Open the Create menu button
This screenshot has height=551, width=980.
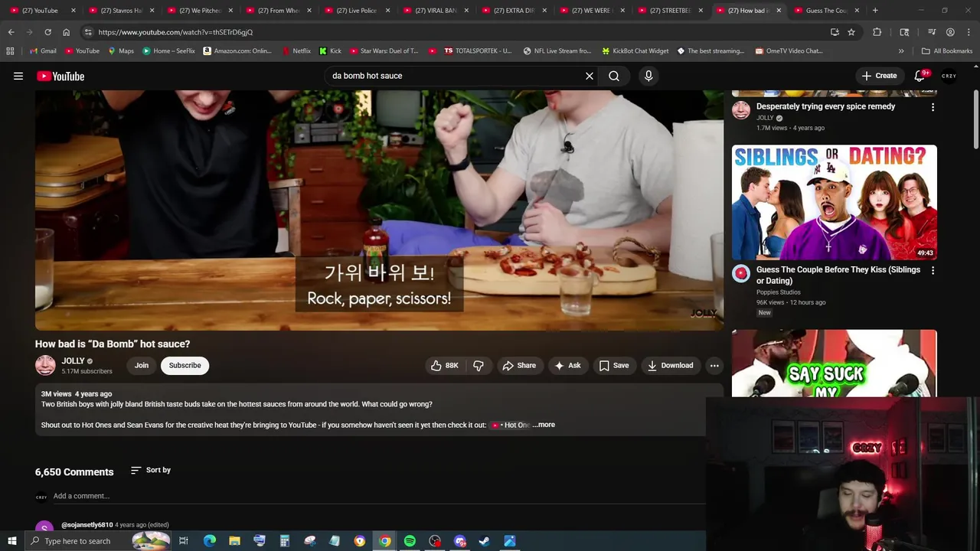pos(879,76)
